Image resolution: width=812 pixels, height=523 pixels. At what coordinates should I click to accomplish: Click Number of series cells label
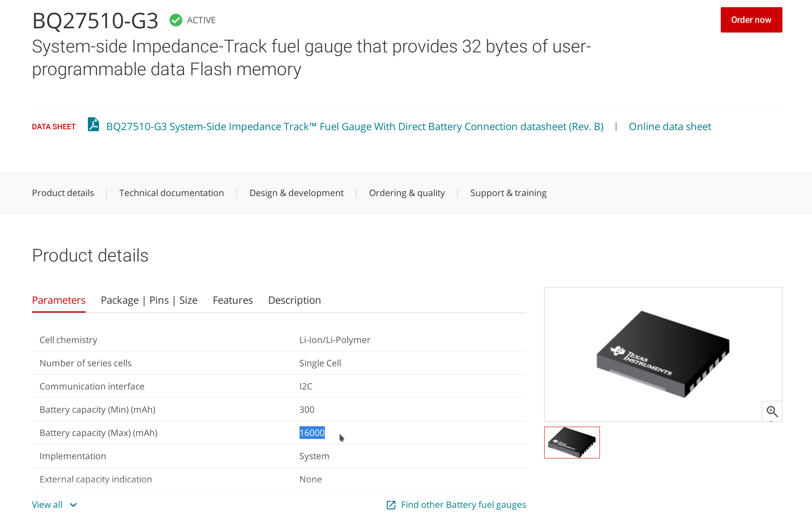pyautogui.click(x=85, y=363)
